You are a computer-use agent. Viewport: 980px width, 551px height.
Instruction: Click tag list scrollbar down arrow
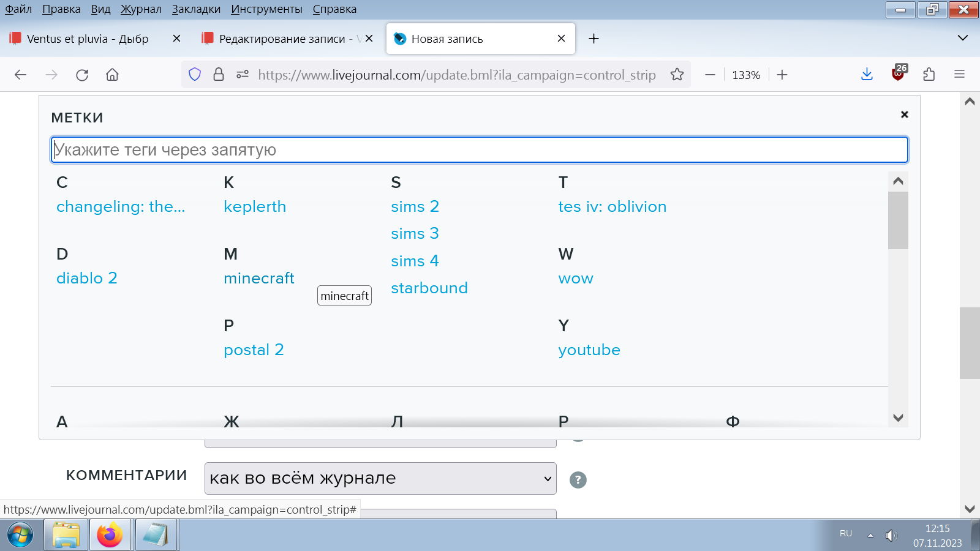coord(898,418)
